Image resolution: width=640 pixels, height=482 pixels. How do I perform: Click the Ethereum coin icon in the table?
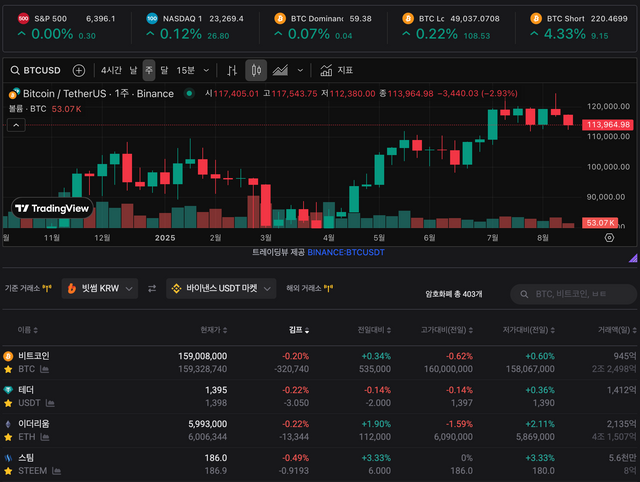click(8, 424)
